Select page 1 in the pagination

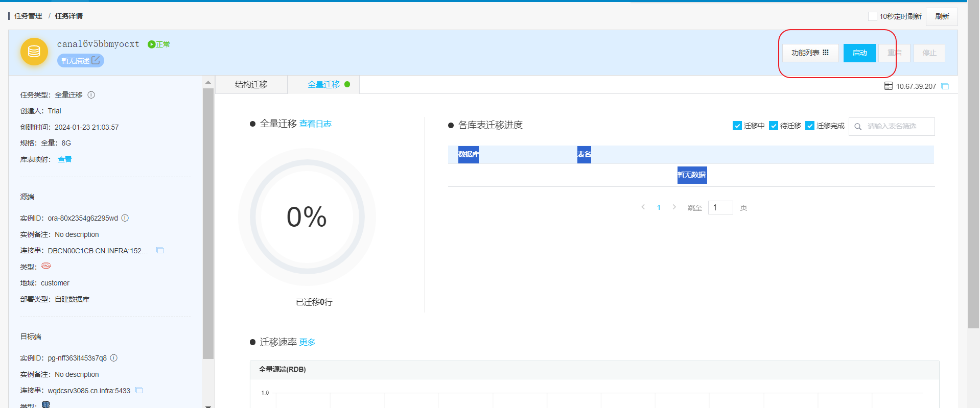coord(659,207)
